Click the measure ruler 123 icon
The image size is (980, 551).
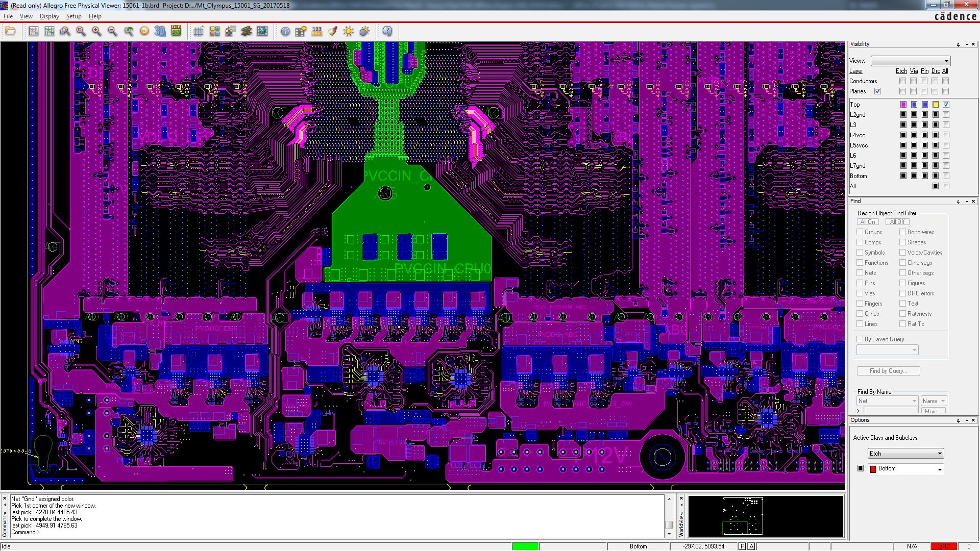coord(316,32)
